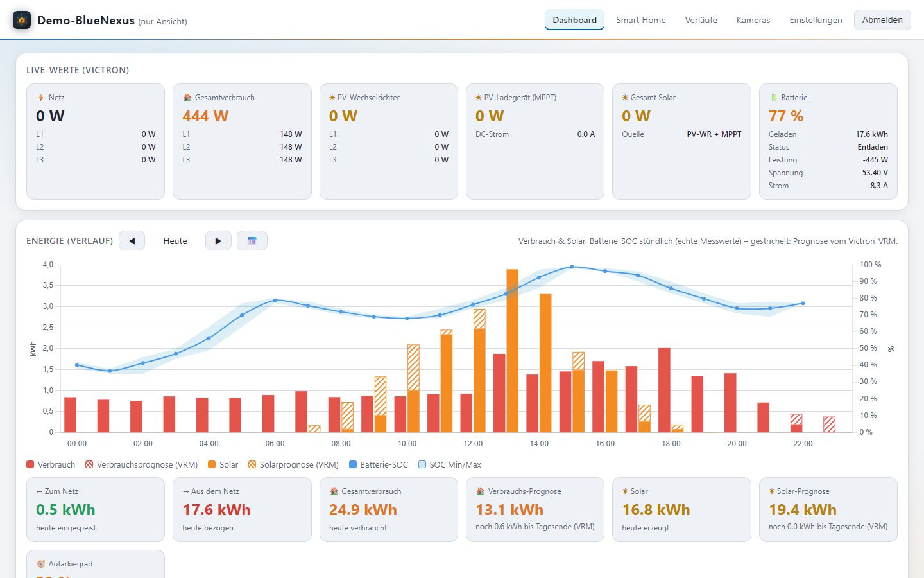Click the Demo-BlueNexus title
The height and width of the screenshot is (578, 924).
[x=86, y=20]
